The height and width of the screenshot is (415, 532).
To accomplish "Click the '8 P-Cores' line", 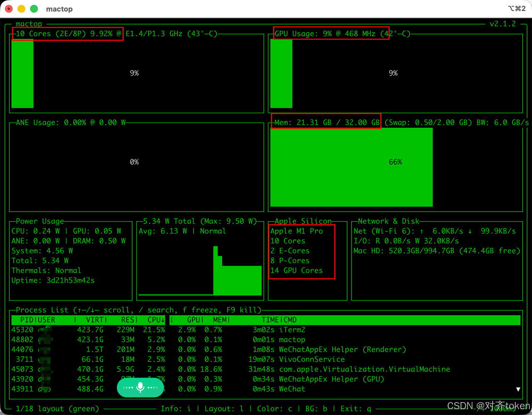I will tap(290, 261).
